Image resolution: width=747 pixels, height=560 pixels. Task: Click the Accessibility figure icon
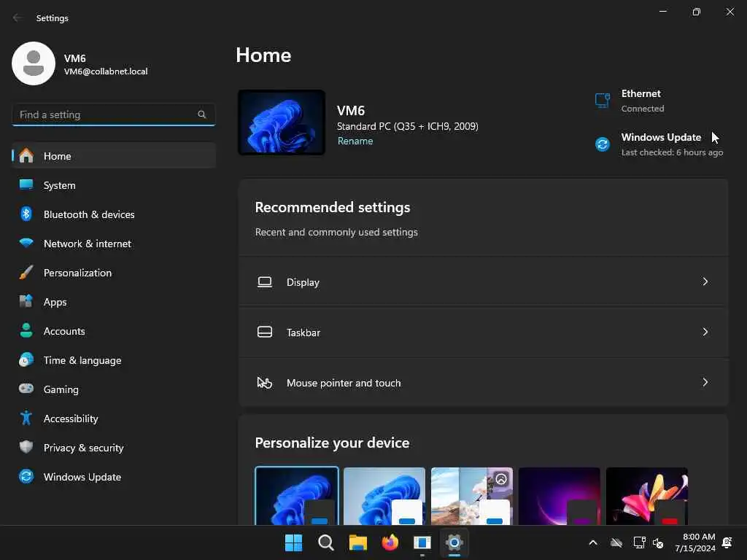[26, 418]
